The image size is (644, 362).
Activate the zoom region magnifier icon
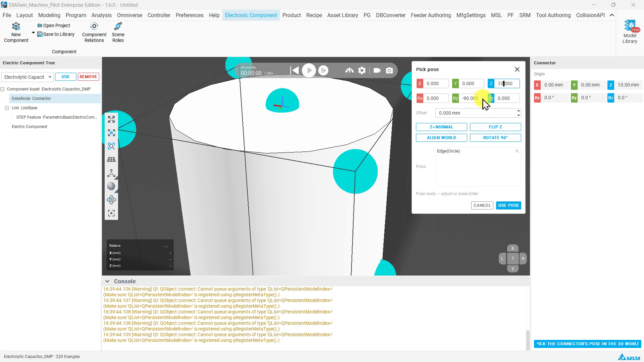[111, 146]
